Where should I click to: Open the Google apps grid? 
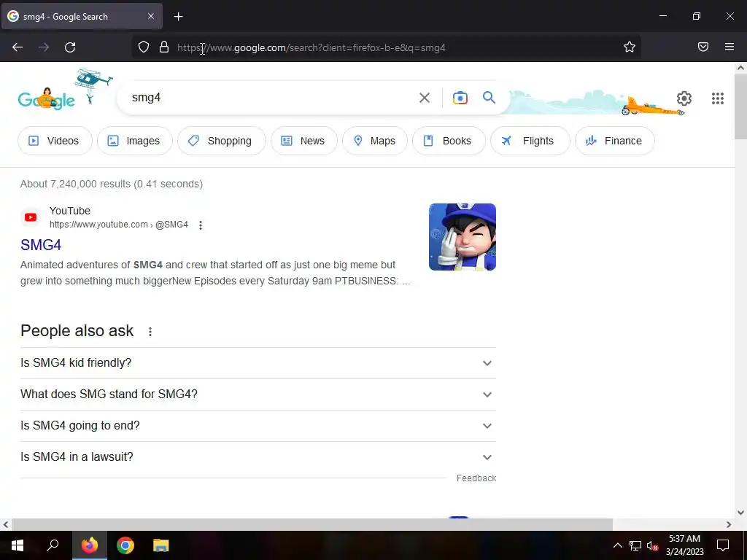pos(718,98)
